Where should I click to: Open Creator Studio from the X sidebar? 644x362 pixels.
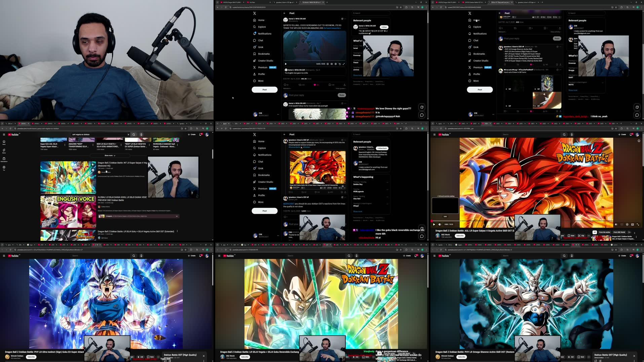[x=265, y=61]
